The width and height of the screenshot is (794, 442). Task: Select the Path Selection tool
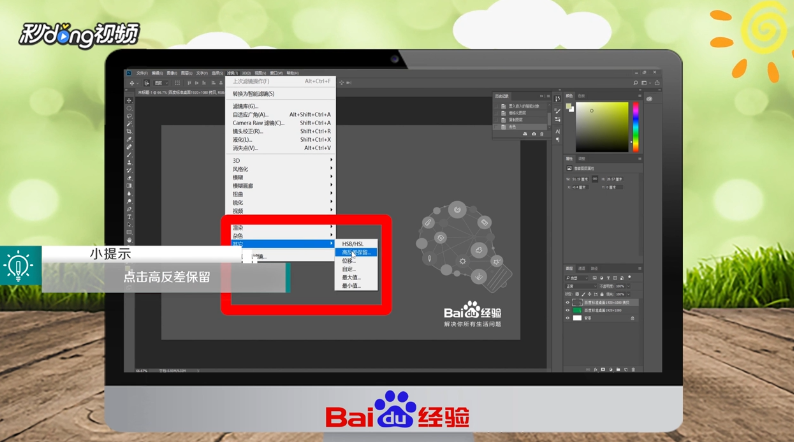pos(129,224)
